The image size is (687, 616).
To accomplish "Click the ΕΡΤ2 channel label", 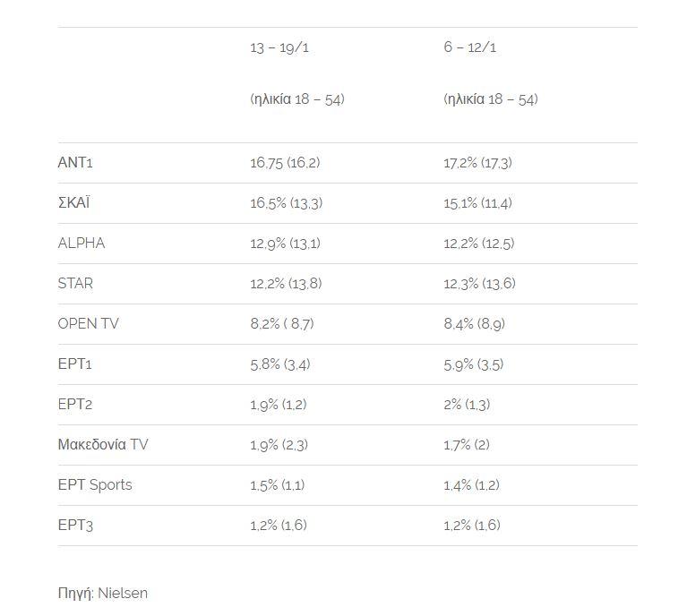I will tap(74, 405).
